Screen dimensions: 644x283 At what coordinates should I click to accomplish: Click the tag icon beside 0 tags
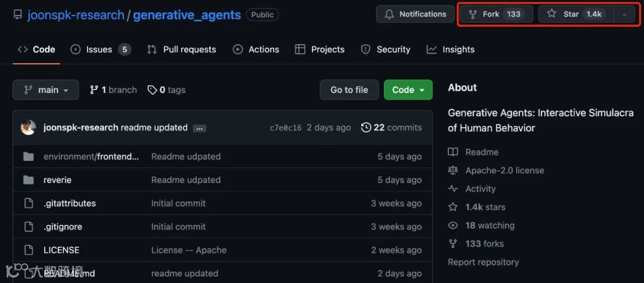tap(153, 90)
